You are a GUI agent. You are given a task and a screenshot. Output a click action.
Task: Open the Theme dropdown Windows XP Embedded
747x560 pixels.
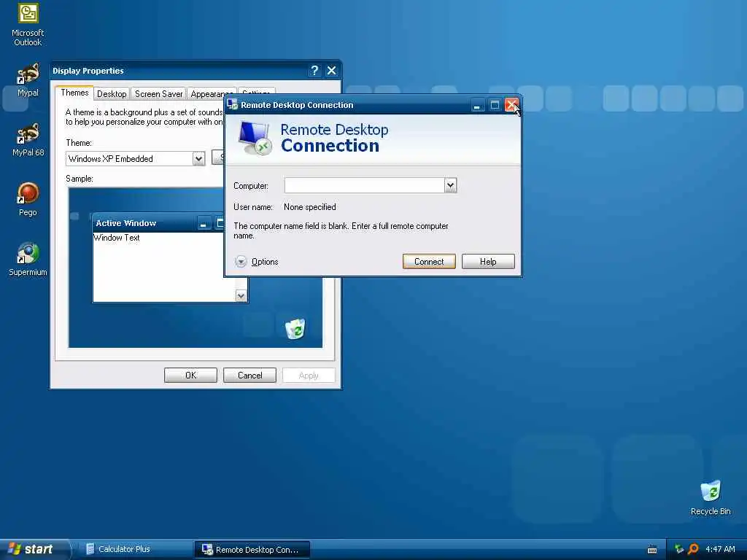tap(198, 158)
